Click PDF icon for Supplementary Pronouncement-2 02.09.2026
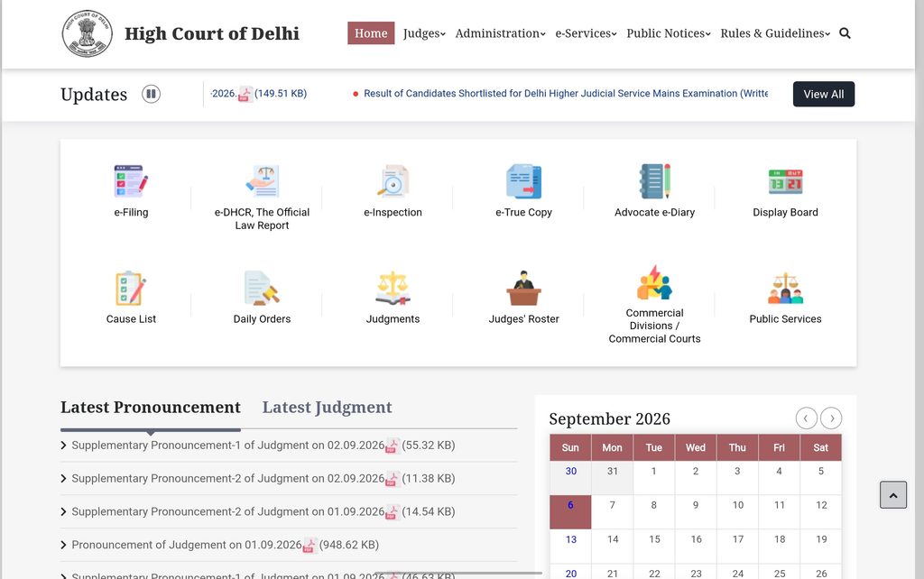 (x=393, y=479)
